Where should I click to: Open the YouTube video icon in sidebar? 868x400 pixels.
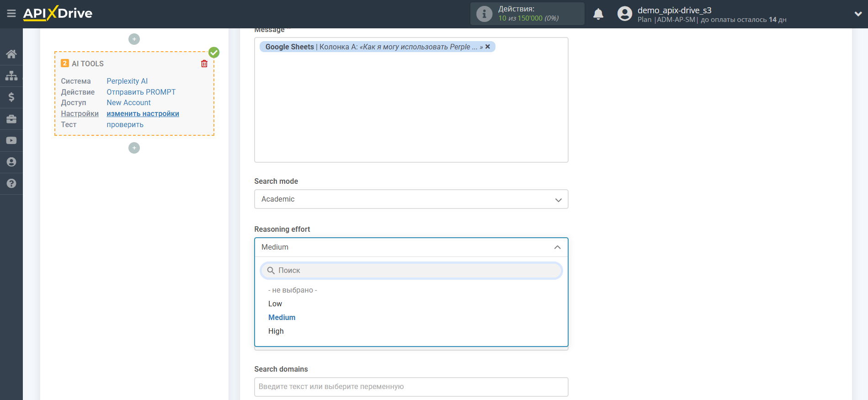[x=11, y=140]
